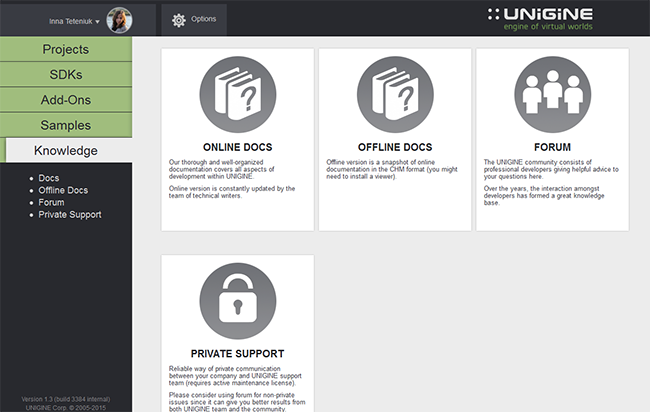This screenshot has width=650, height=412.
Task: Click 'Over the years, the interaction' paragraph
Action: pos(544,196)
